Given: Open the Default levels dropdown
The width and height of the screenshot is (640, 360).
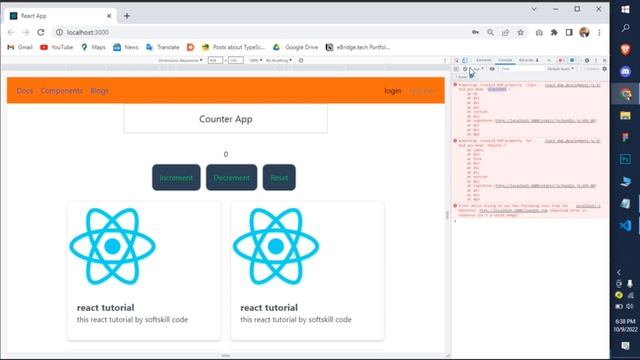Looking at the screenshot, I should pos(560,69).
